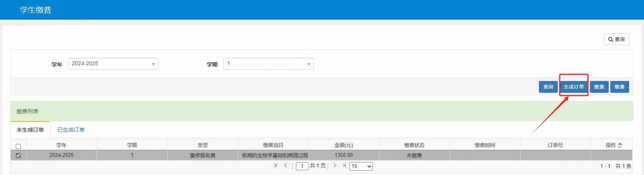The width and height of the screenshot is (644, 175).
Task: Open the 学年 dropdown showing 2024-2025
Action: click(x=113, y=64)
